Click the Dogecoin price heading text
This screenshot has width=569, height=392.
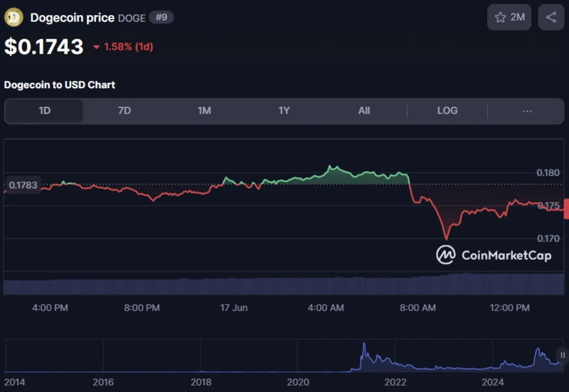pos(73,17)
